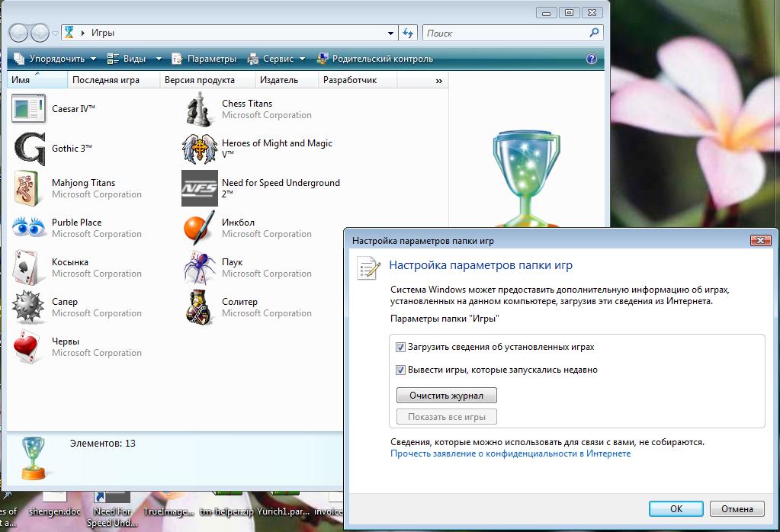Screen dimensions: 780x532
Task: Click the Игры address bar path
Action: point(102,33)
